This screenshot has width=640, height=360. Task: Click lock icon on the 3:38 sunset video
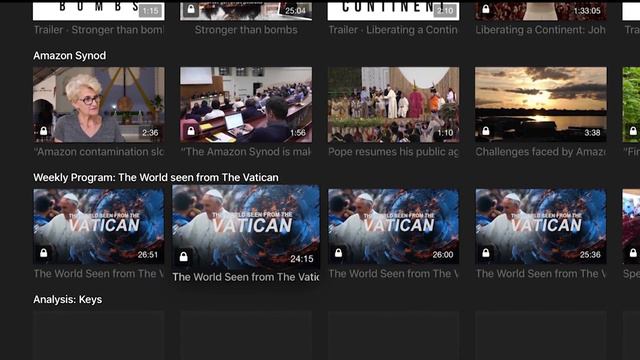(485, 131)
